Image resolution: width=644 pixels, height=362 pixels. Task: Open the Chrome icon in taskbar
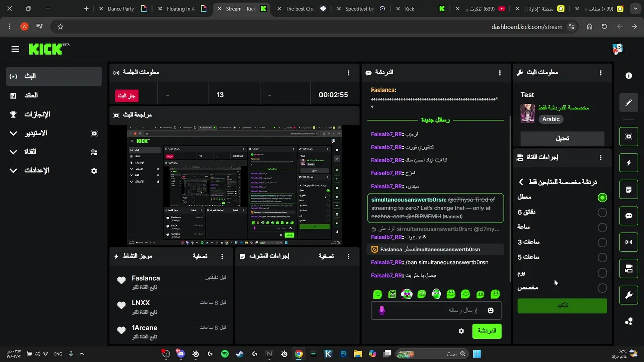point(299,354)
